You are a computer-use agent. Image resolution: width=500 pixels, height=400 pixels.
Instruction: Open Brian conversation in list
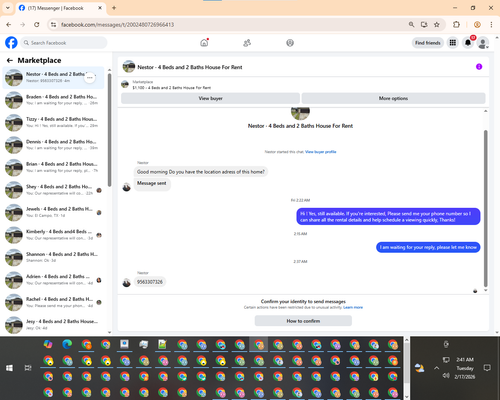(53, 167)
